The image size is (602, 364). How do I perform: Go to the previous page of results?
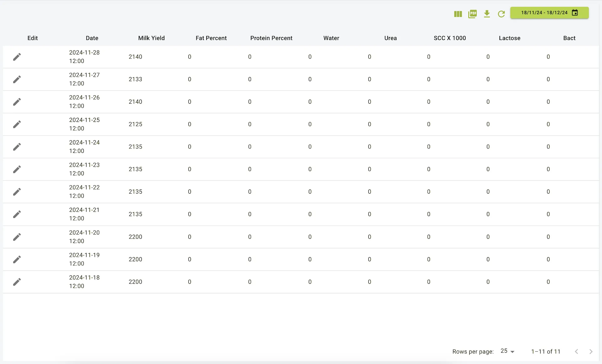pos(576,351)
